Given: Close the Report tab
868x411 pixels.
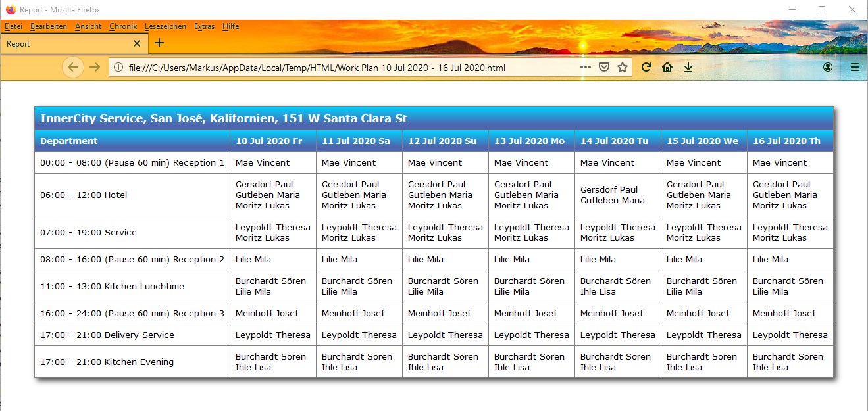Looking at the screenshot, I should 137,43.
